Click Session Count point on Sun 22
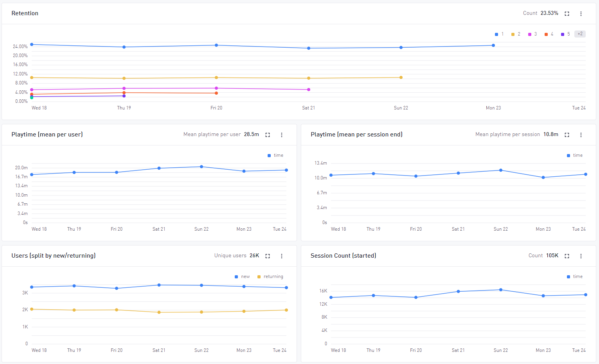599x364 pixels. click(x=501, y=290)
